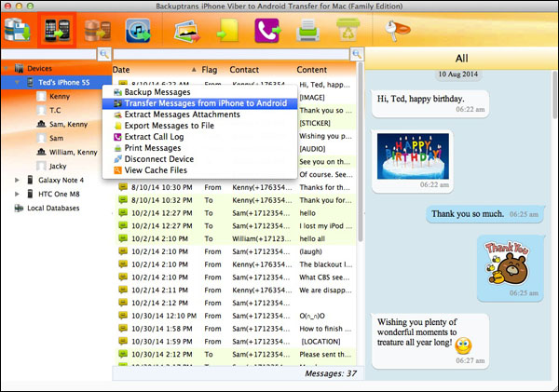
Task: Click the purple call log toolbar icon
Action: [x=267, y=31]
